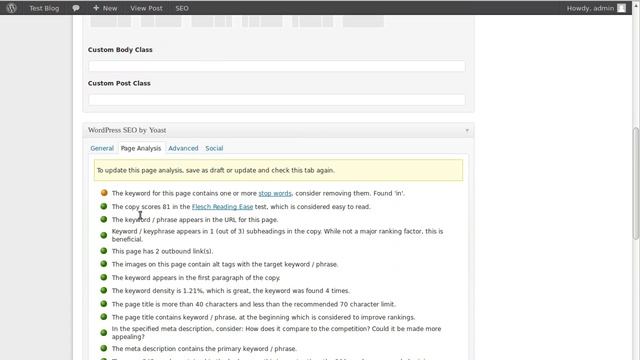
Task: Open the SEO admin bar menu
Action: click(x=182, y=8)
